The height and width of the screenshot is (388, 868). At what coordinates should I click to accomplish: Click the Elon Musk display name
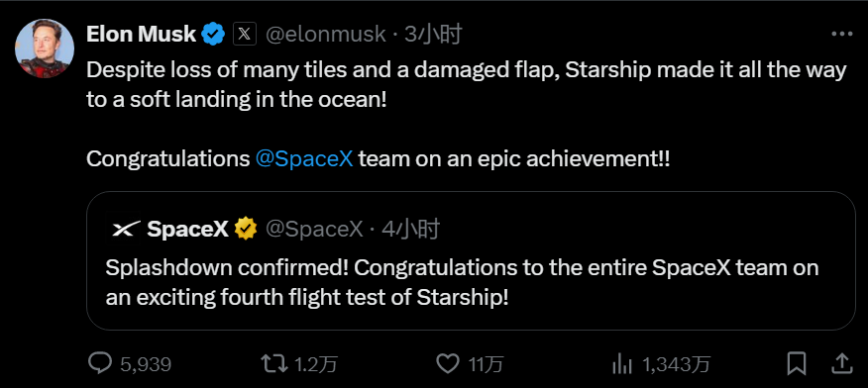pos(141,35)
